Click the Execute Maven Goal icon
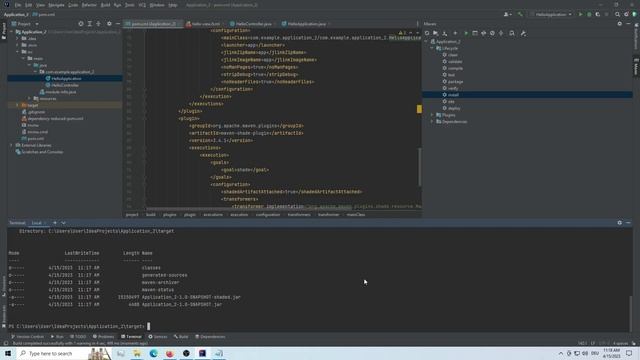The width and height of the screenshot is (640, 360). [x=475, y=33]
